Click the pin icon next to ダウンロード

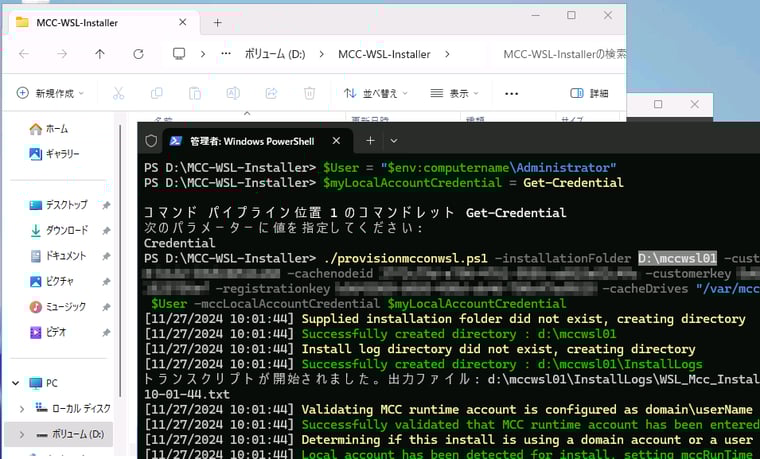pos(106,231)
